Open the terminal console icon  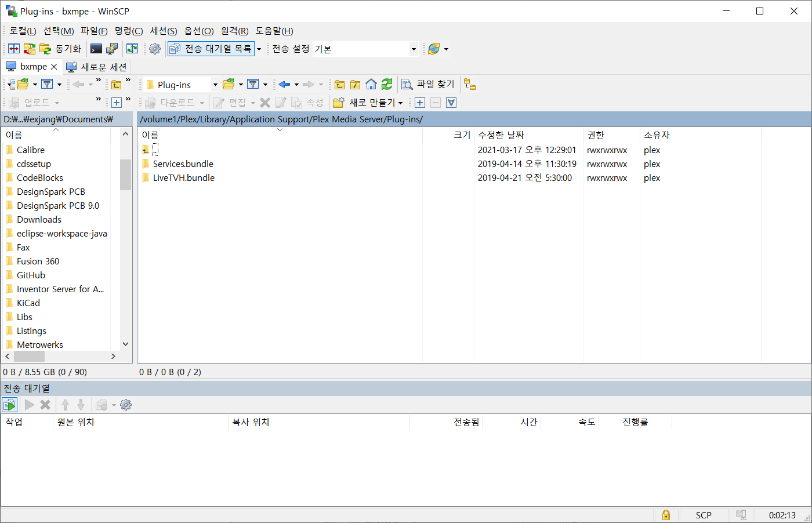click(x=96, y=49)
